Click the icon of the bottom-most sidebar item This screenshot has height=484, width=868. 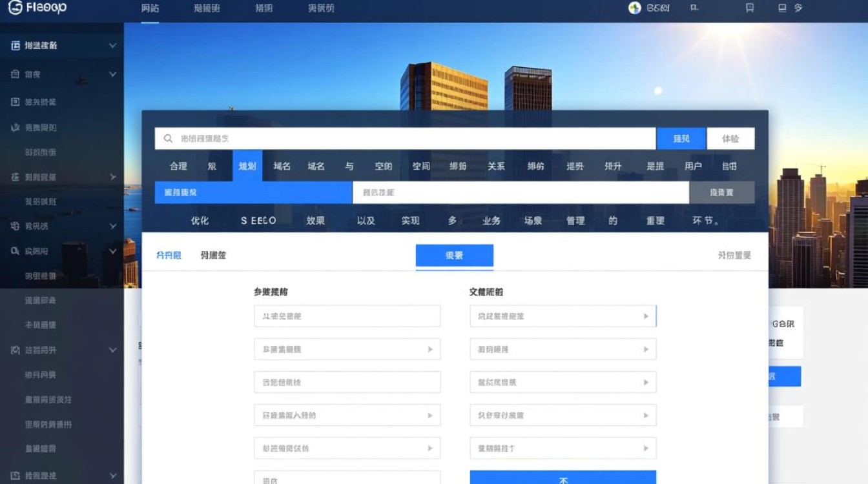coord(15,476)
